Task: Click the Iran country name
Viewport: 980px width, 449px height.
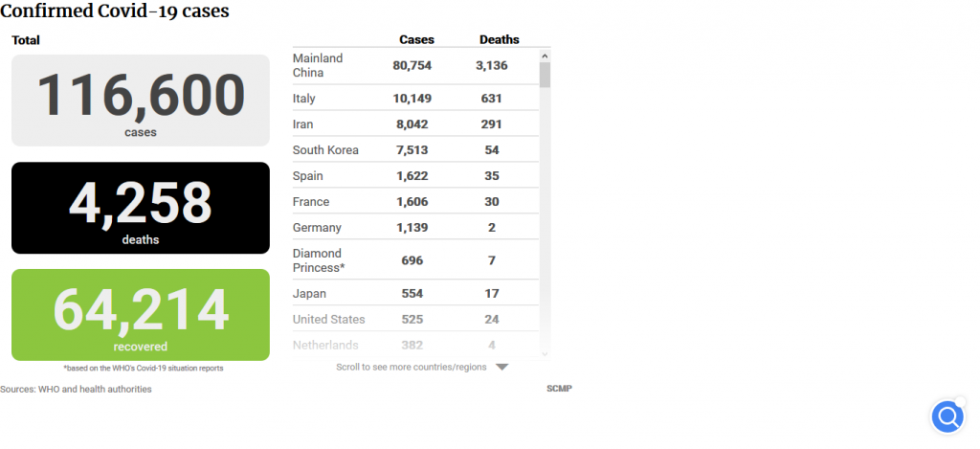Action: tap(303, 124)
